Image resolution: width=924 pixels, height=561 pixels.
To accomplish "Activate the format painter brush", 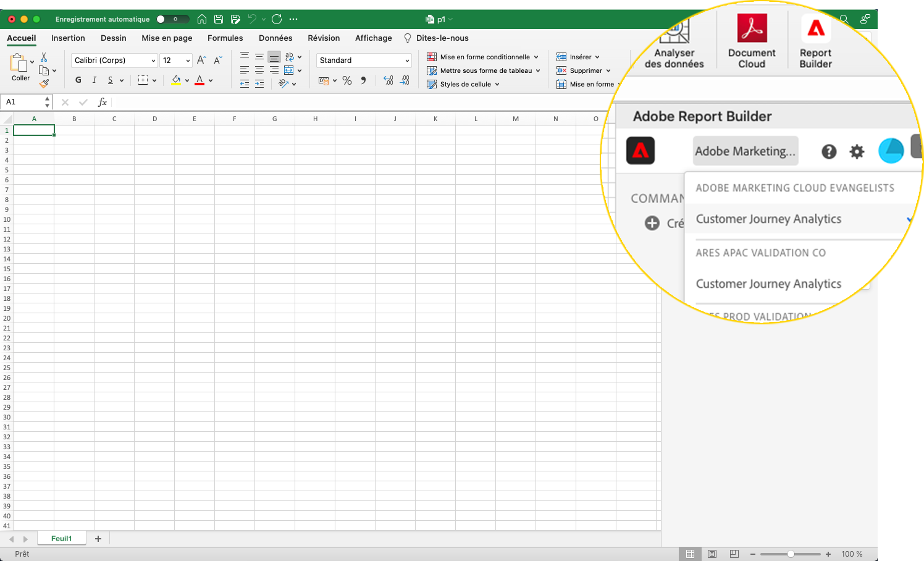I will coord(44,83).
